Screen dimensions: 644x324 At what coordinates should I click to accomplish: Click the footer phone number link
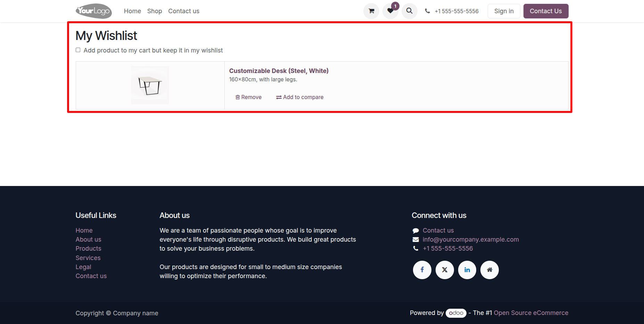pyautogui.click(x=448, y=249)
